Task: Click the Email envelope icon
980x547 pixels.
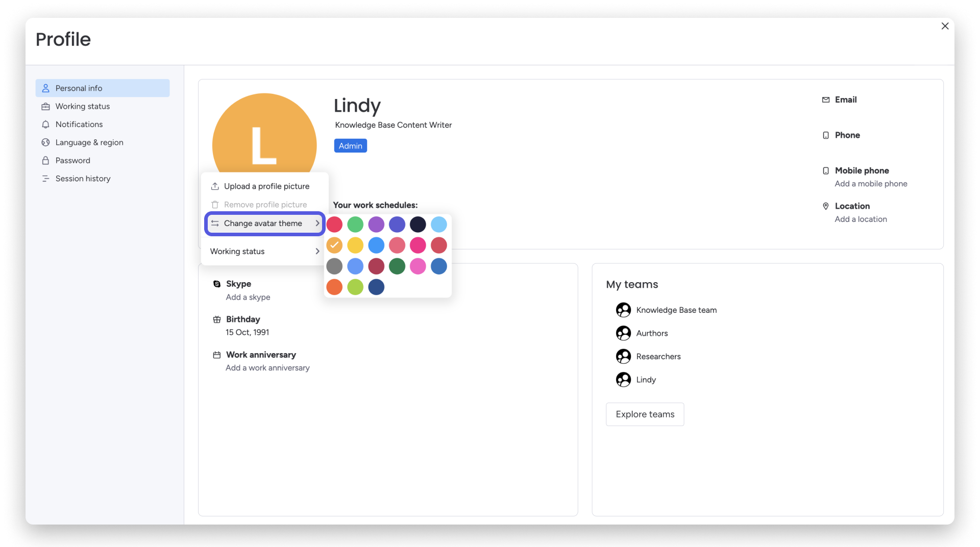Action: pyautogui.click(x=825, y=100)
